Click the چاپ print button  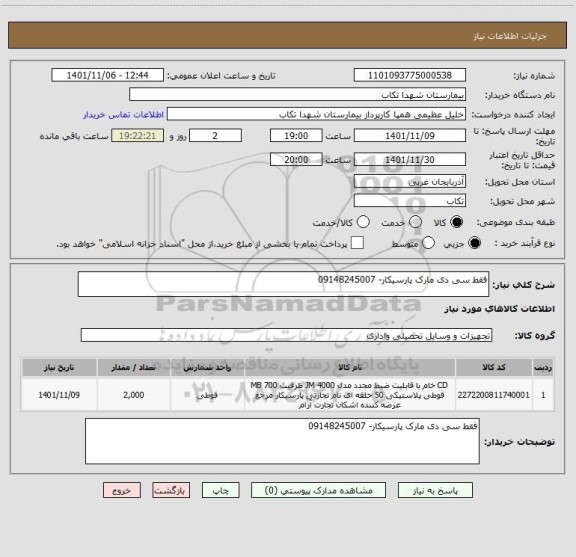pos(221,490)
